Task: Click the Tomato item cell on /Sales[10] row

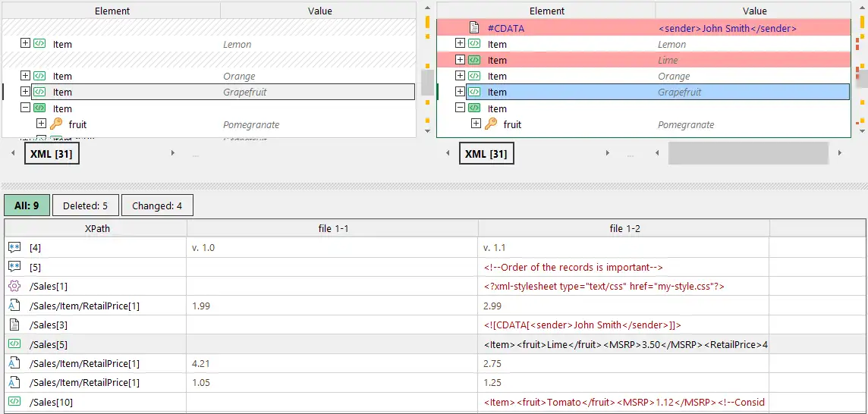Action: click(x=624, y=402)
